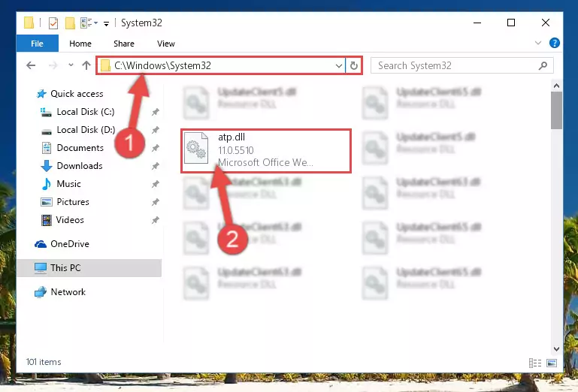Click the address bar path C:\Windows\System32

[x=162, y=65]
